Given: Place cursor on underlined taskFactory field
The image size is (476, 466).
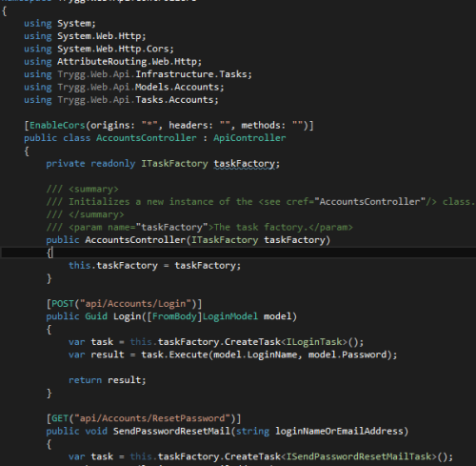Looking at the screenshot, I should coord(245,164).
